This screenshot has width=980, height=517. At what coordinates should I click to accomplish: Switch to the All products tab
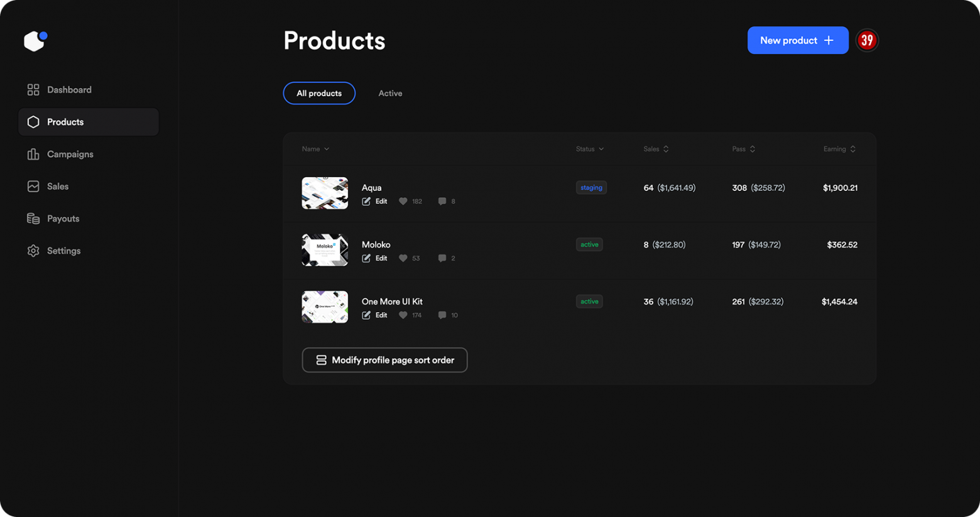[x=319, y=93]
